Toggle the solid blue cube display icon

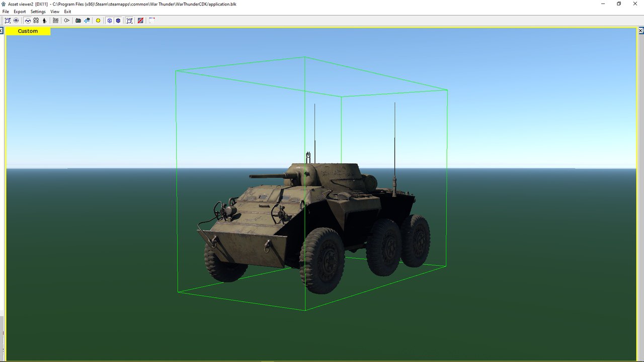tap(118, 21)
